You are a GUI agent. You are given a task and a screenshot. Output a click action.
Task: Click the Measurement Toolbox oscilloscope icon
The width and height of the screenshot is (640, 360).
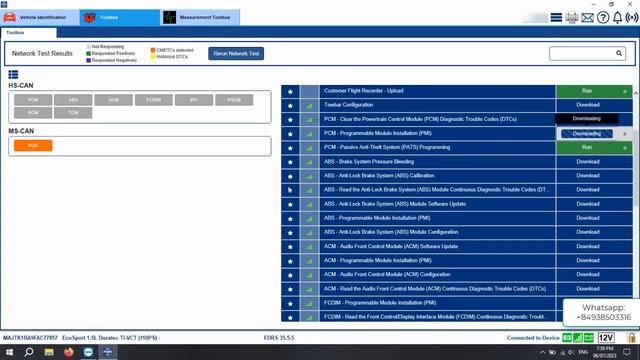tap(169, 18)
